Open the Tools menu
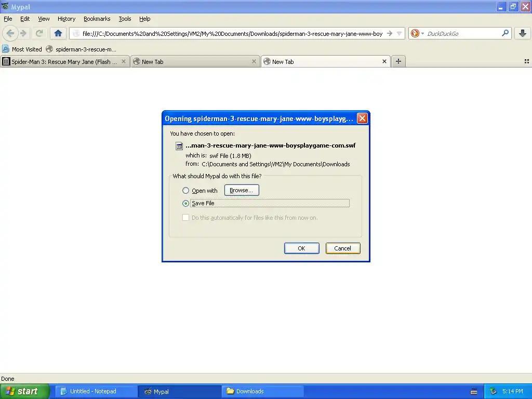 click(x=125, y=19)
